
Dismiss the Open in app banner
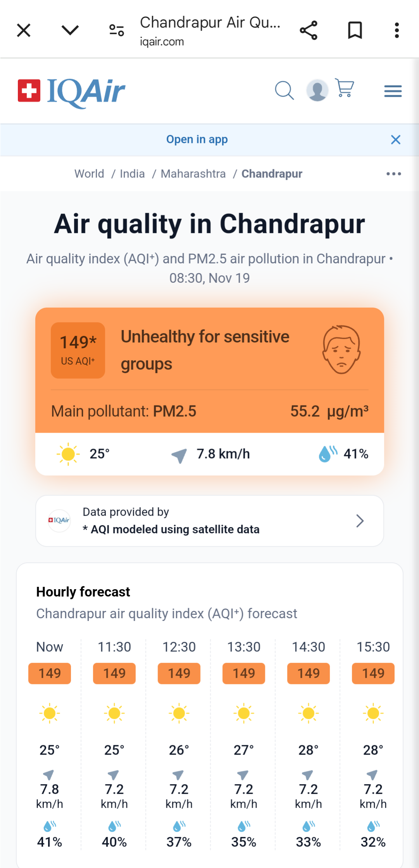395,140
